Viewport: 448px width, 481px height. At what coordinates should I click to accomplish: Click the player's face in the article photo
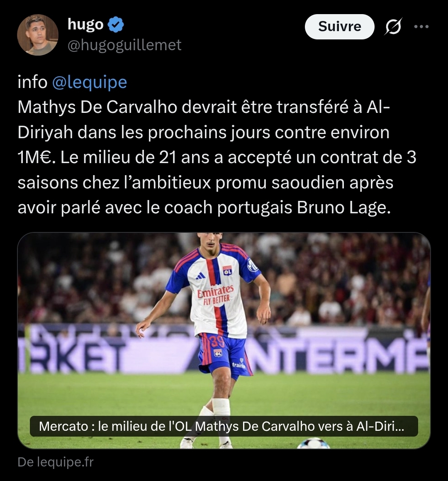pos(211,240)
